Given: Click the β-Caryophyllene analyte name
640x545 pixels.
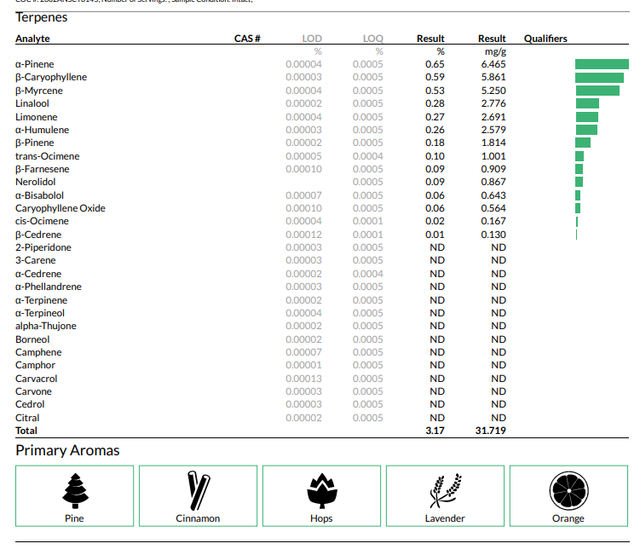Looking at the screenshot, I should point(51,77).
